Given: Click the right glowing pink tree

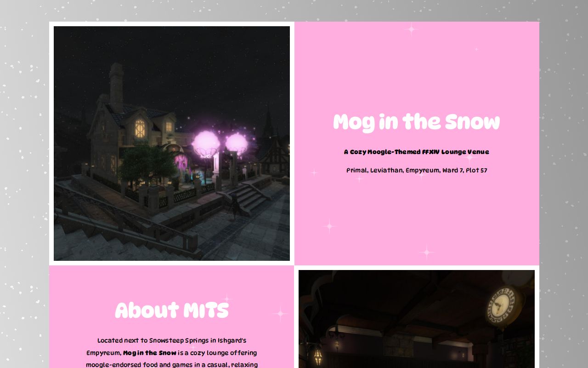Looking at the screenshot, I should pyautogui.click(x=237, y=143).
